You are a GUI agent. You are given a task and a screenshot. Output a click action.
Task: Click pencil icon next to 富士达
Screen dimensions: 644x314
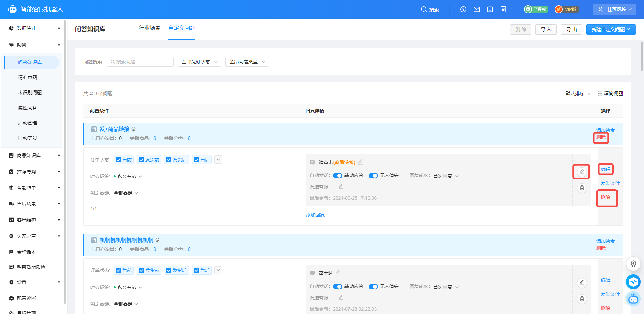coord(338,273)
